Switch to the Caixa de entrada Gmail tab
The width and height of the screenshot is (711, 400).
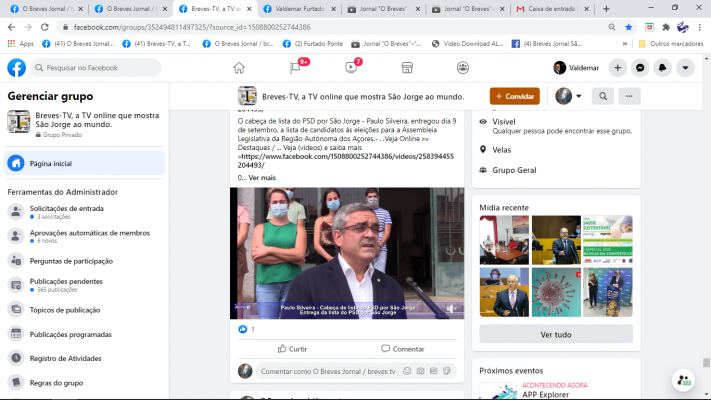pyautogui.click(x=549, y=8)
